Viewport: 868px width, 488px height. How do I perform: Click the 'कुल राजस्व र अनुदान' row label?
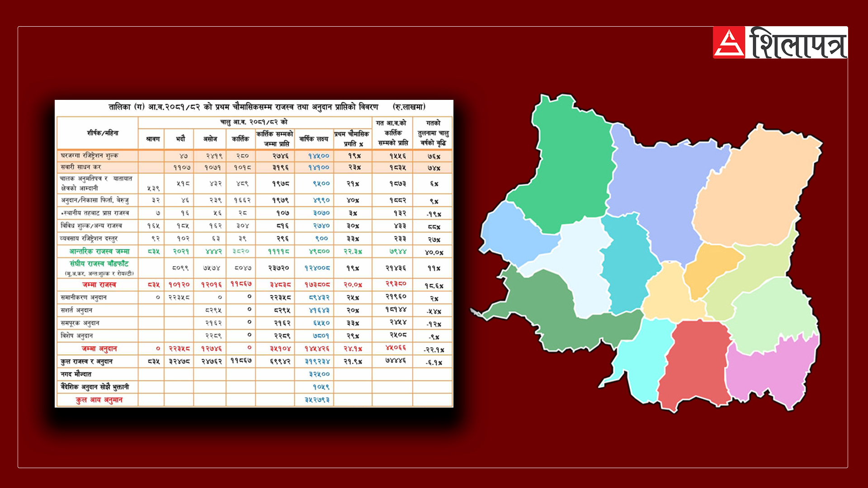[x=86, y=361]
